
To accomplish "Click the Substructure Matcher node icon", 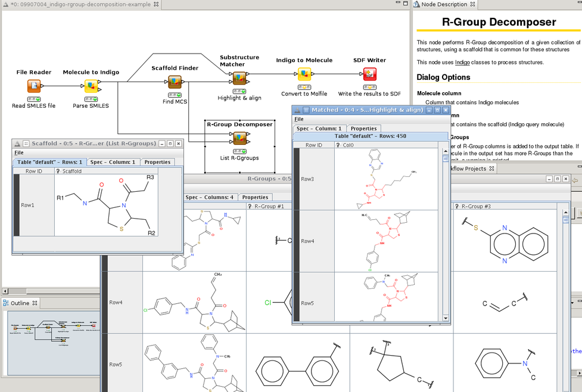I will click(239, 78).
